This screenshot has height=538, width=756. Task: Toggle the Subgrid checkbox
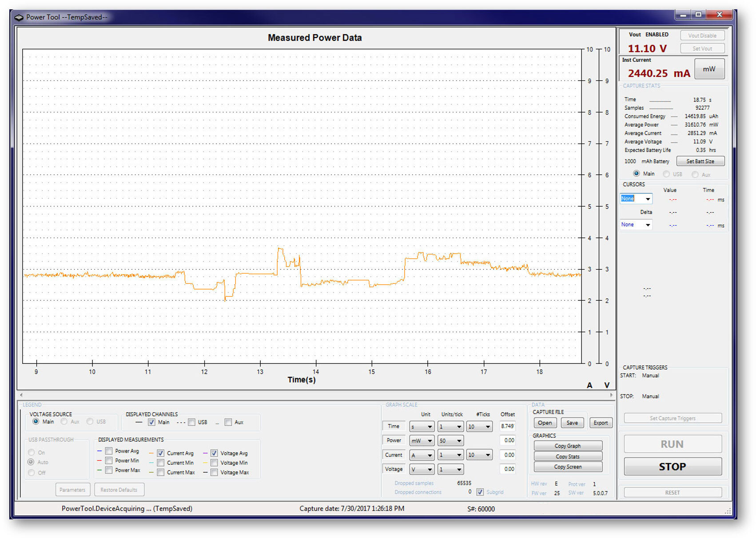(x=480, y=492)
